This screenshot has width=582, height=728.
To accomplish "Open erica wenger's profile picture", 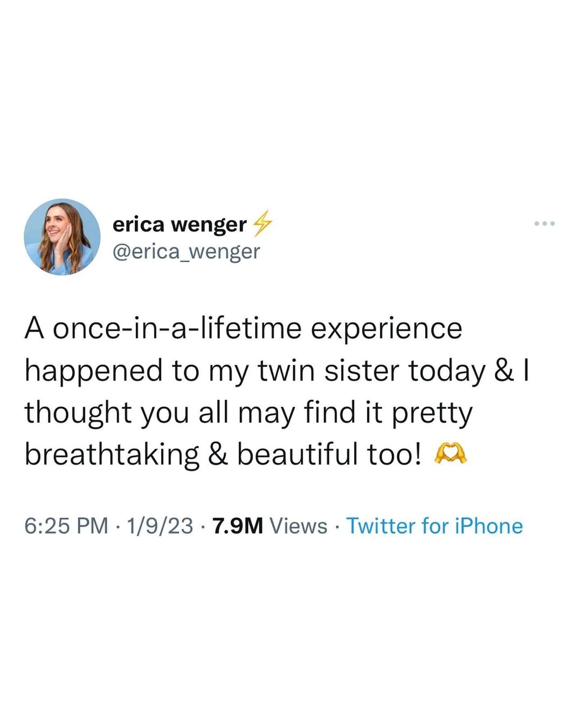I will click(62, 237).
